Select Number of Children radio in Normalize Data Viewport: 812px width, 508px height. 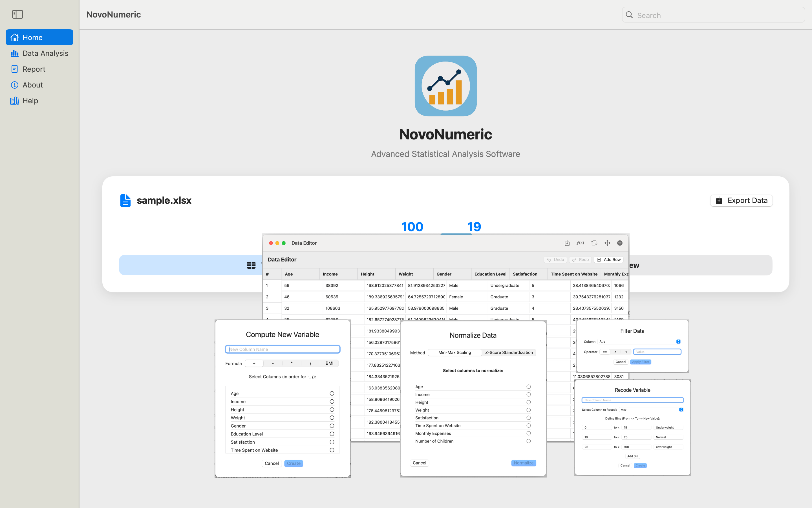tap(528, 441)
